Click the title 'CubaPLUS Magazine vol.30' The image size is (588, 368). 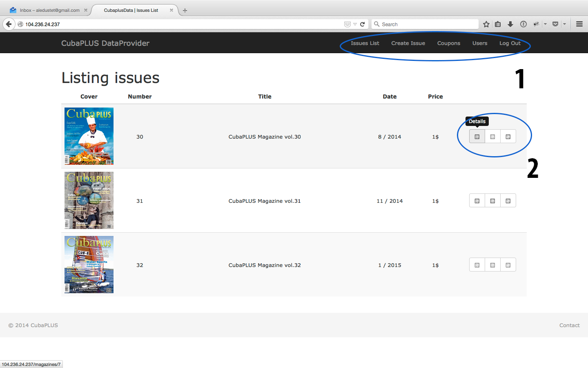pyautogui.click(x=265, y=137)
